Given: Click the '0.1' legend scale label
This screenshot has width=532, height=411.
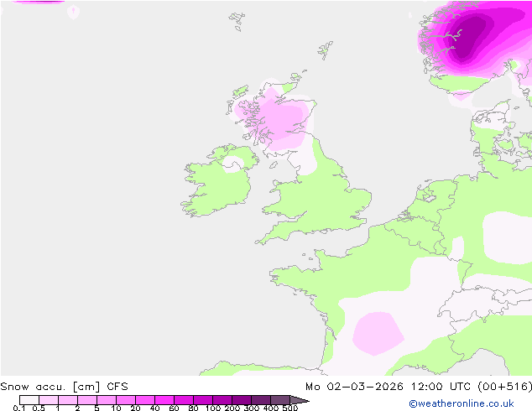Looking at the screenshot, I should pyautogui.click(x=19, y=408).
